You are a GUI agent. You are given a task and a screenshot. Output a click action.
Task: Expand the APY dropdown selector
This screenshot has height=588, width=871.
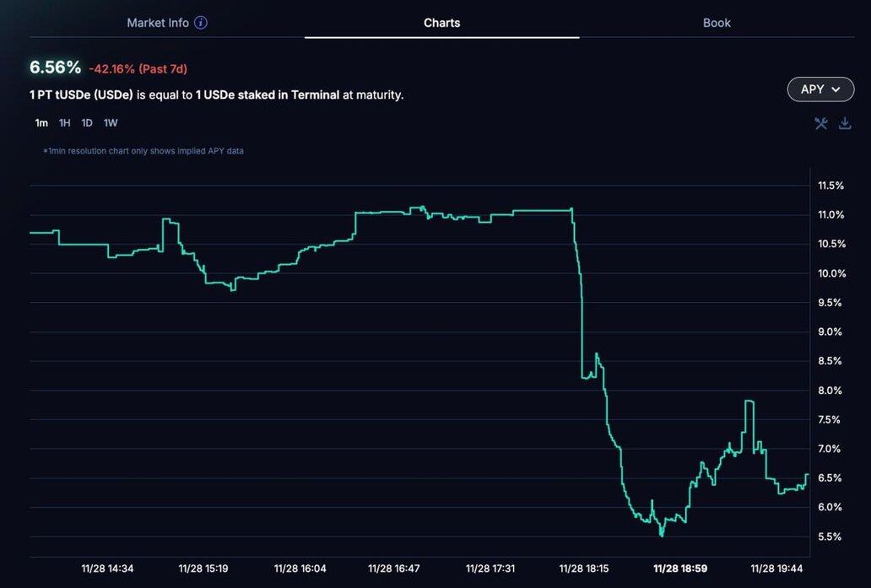point(820,89)
